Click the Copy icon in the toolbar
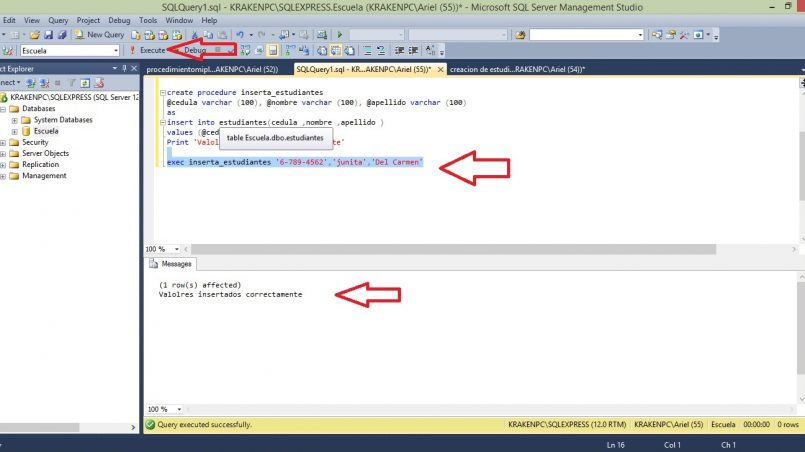The image size is (805, 452). point(208,35)
